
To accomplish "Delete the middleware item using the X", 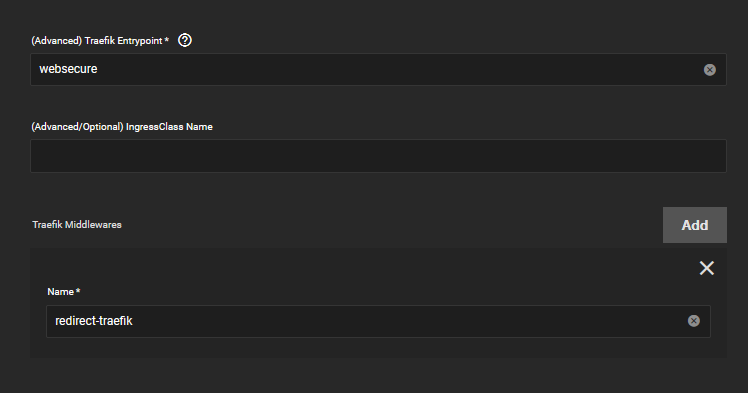I will click(x=706, y=268).
